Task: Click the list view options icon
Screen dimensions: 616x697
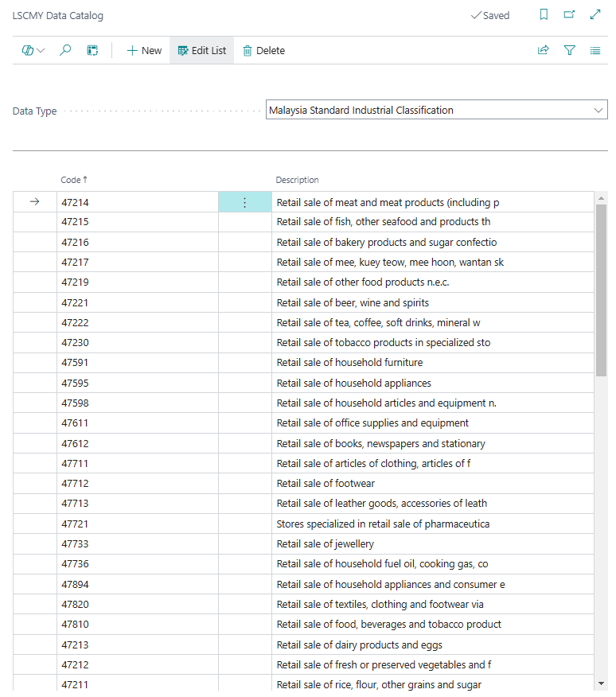Action: click(595, 50)
